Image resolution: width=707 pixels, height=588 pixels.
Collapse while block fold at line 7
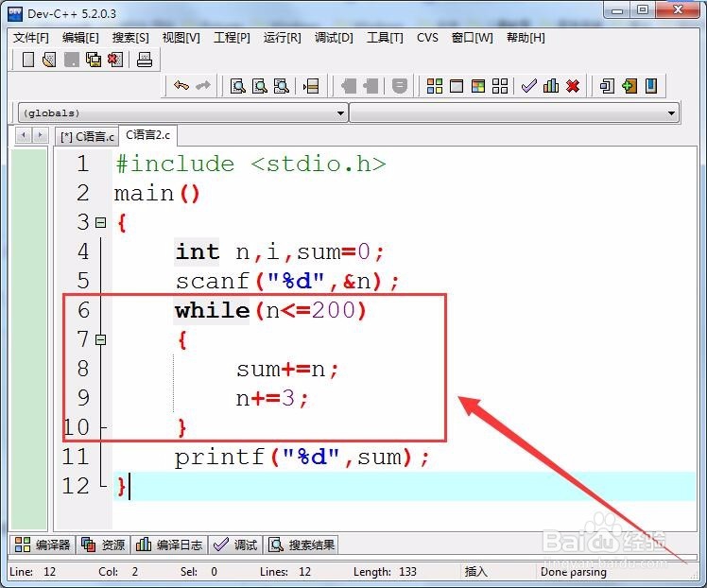click(100, 339)
